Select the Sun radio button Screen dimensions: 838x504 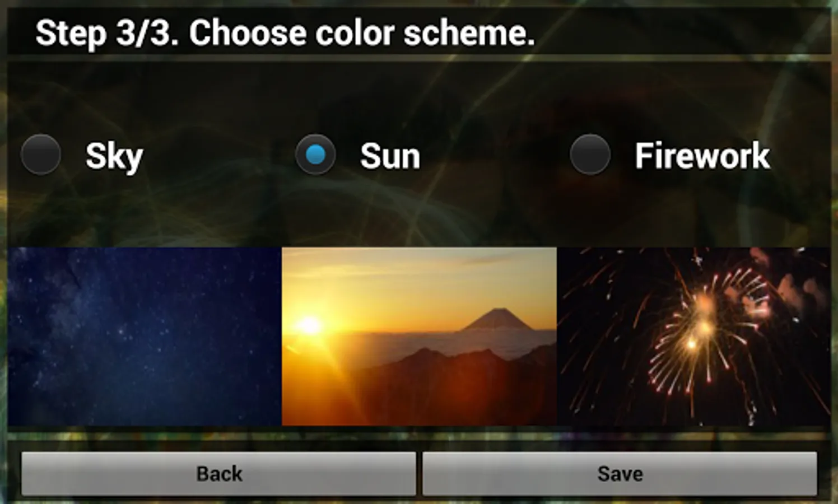pos(315,155)
